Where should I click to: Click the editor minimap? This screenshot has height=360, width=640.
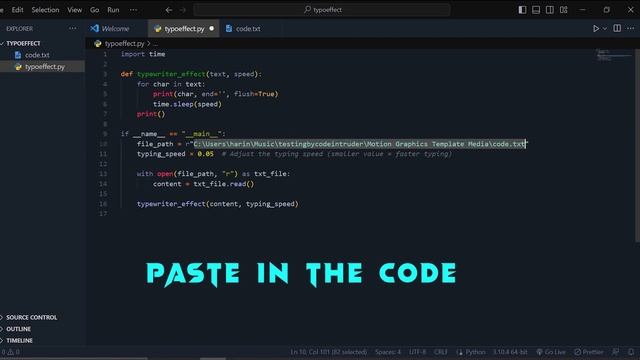613,55
